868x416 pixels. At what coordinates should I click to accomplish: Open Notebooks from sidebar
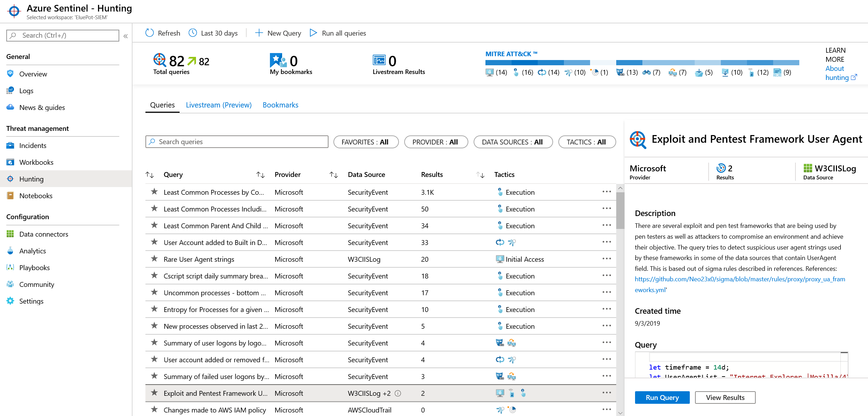(x=36, y=195)
